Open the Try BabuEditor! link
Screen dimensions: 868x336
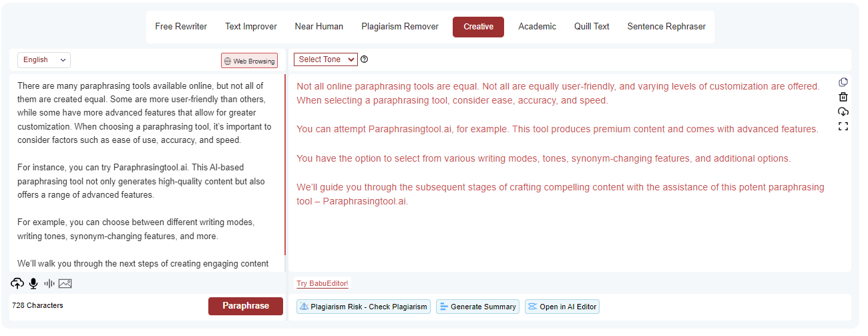pos(322,284)
